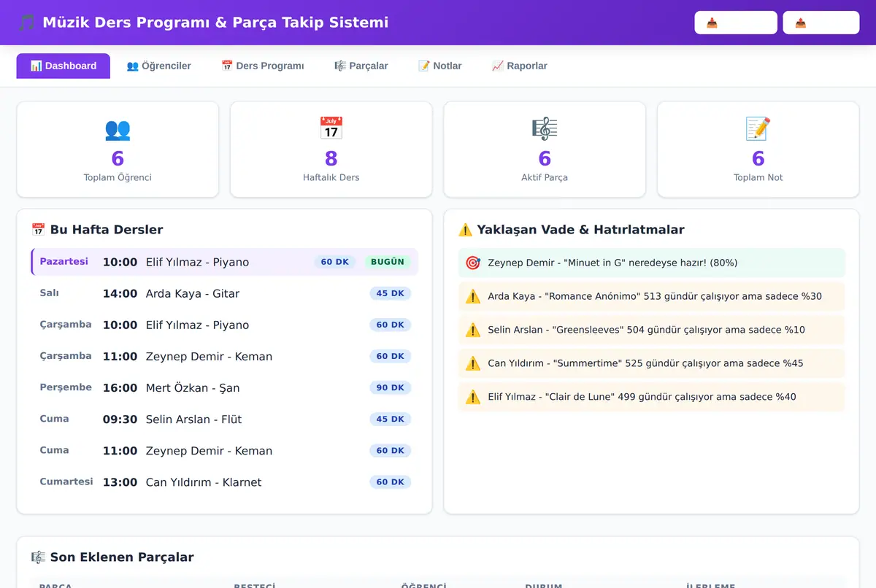The height and width of the screenshot is (588, 876).
Task: Click the warning icon beside Yaklaşan Vade heading
Action: point(465,230)
